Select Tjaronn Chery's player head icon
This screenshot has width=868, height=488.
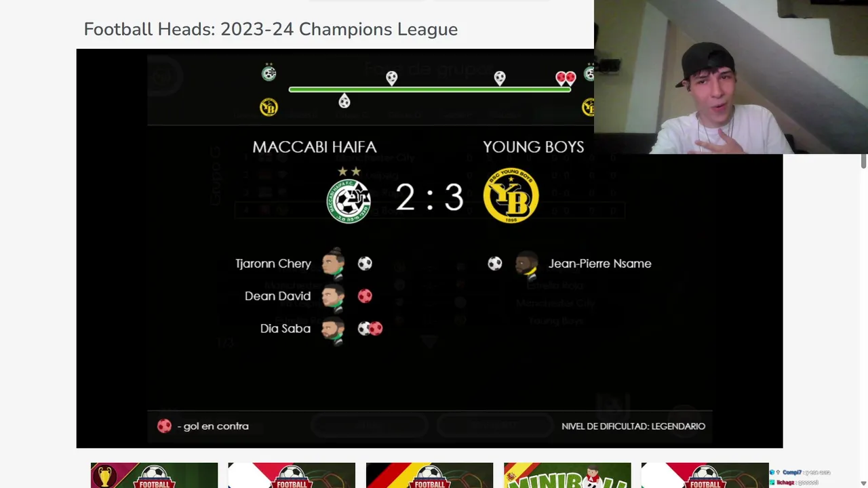(333, 263)
